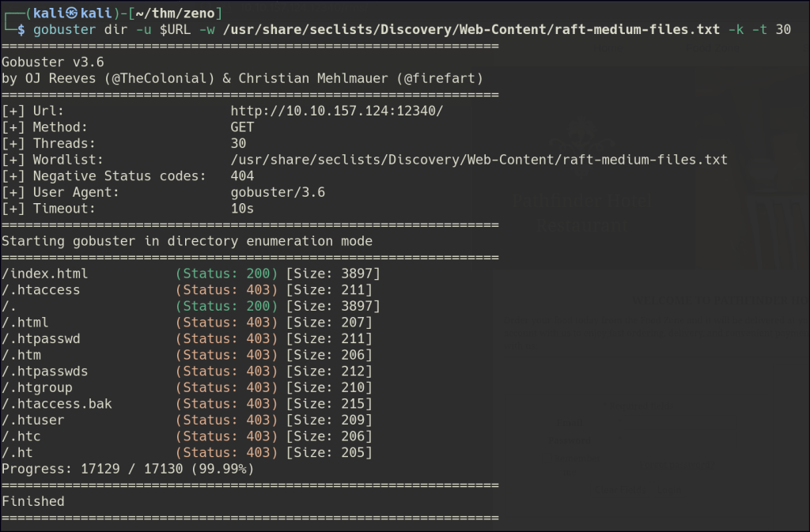The width and height of the screenshot is (810, 532).
Task: Click the target URL http://10.10.157.124:12340/
Action: point(336,111)
